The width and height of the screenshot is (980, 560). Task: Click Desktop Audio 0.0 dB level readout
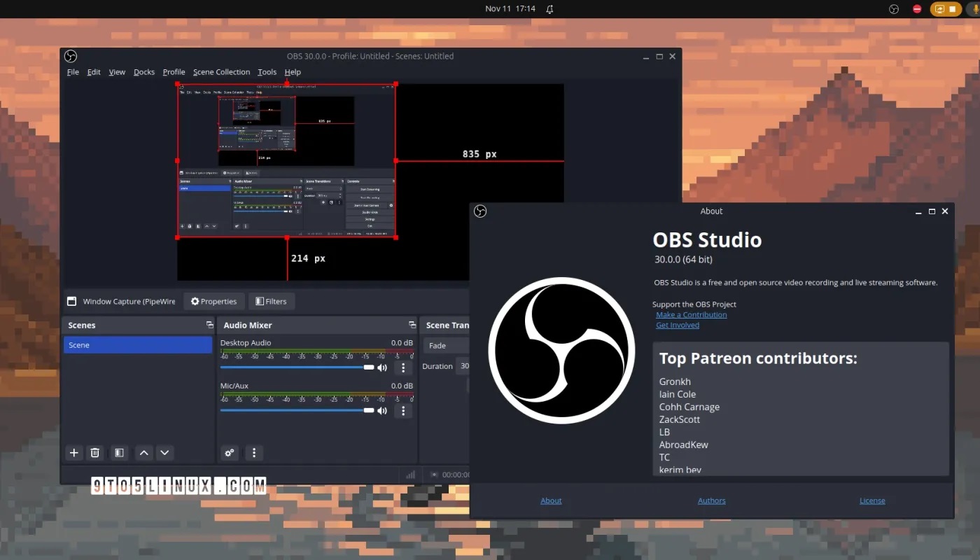coord(402,343)
